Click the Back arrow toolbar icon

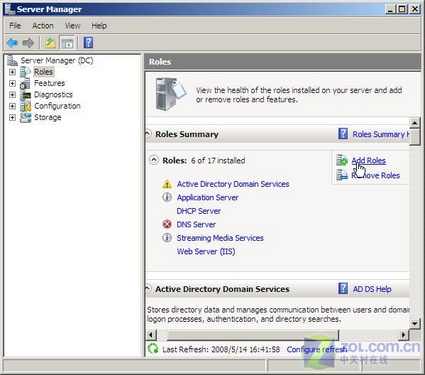pyautogui.click(x=12, y=43)
